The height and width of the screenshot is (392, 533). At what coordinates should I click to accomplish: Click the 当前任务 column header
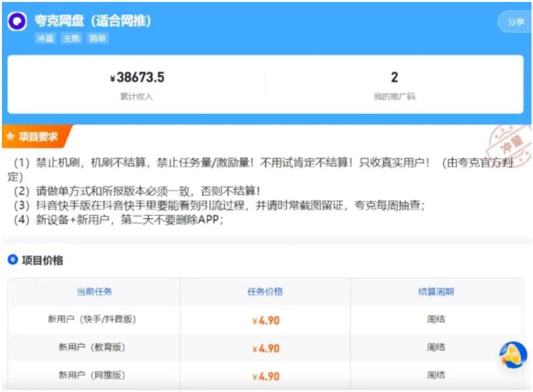pos(94,292)
